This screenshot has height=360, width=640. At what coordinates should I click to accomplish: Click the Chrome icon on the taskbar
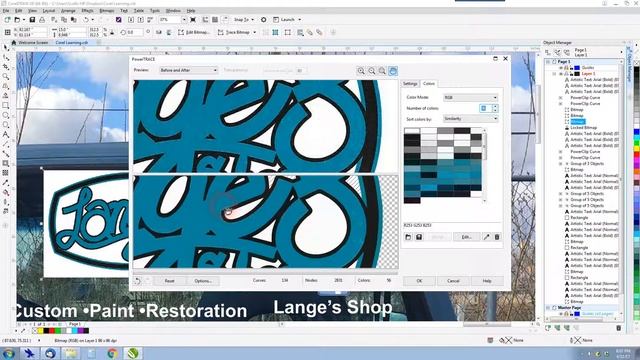point(113,353)
